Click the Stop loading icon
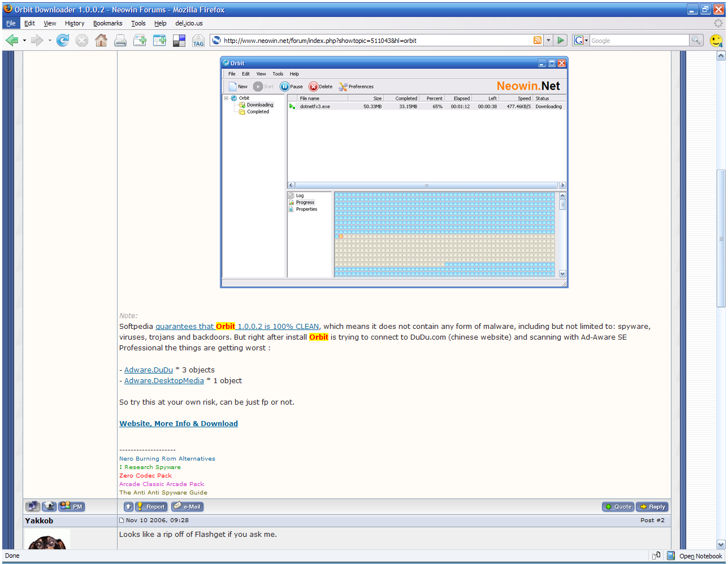Viewport: 728px width, 564px height. [x=82, y=41]
